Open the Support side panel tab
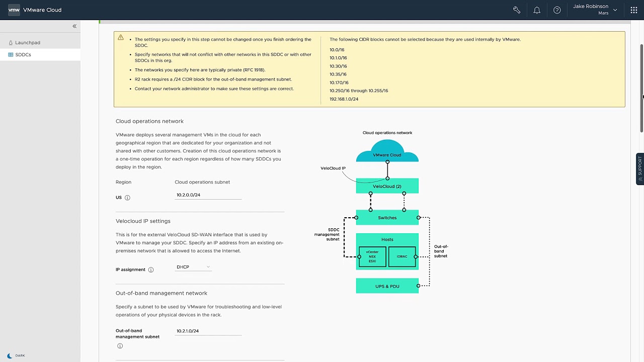Viewport: 644px width, 362px height. (640, 168)
